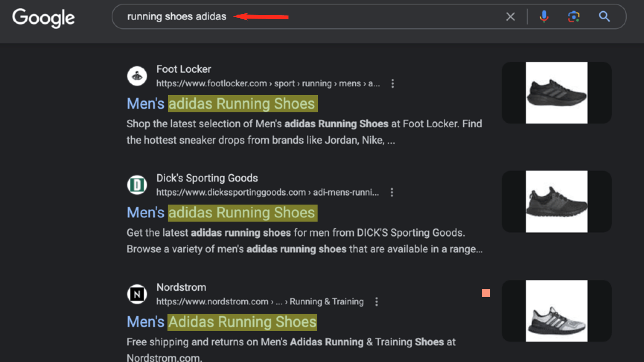Open the Foot Locker black shoe thumbnail
644x362 pixels.
pyautogui.click(x=557, y=93)
